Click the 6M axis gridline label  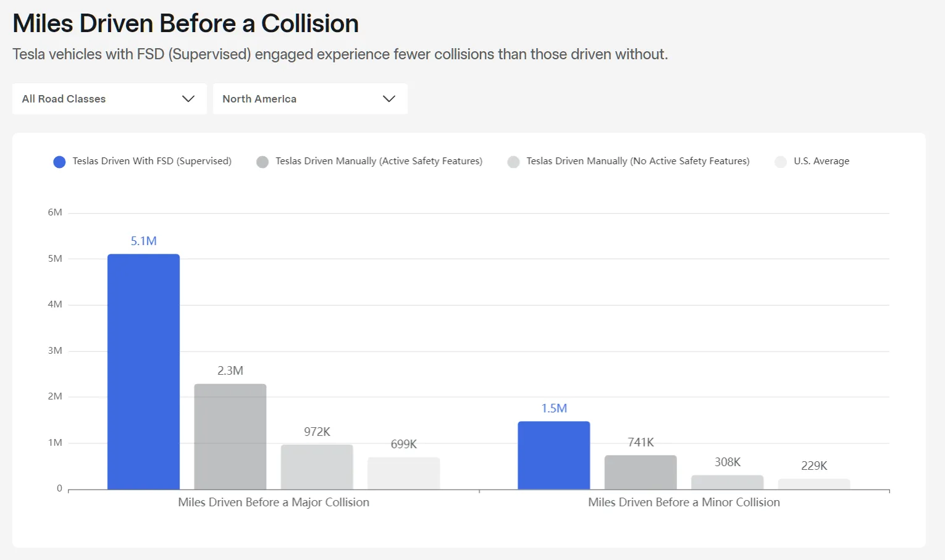(x=55, y=212)
